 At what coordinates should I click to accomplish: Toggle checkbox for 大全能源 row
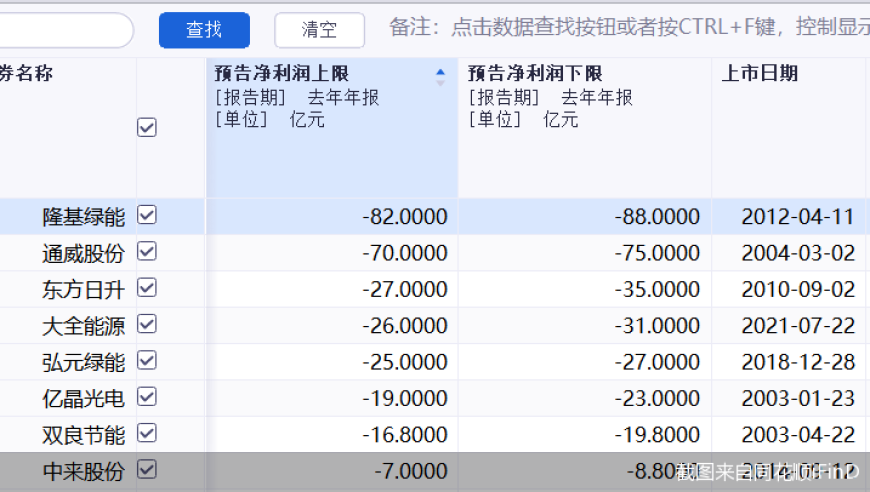tap(147, 324)
